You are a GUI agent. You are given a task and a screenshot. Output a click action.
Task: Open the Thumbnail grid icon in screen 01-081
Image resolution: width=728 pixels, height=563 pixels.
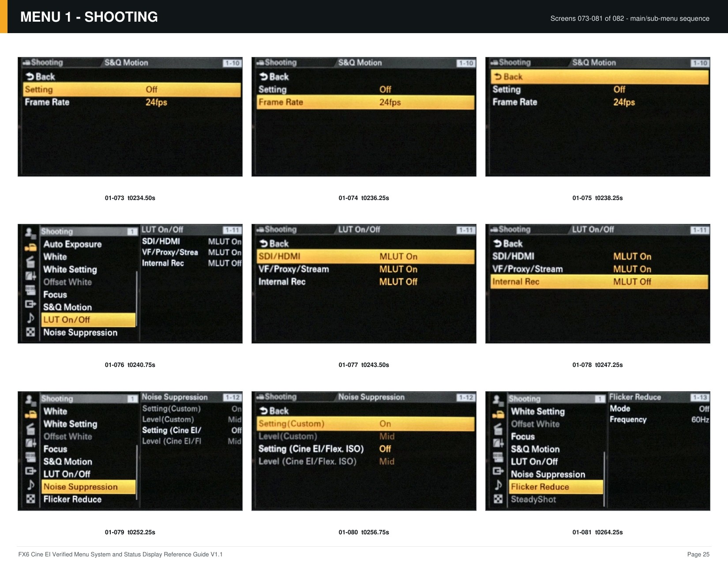coord(498,499)
